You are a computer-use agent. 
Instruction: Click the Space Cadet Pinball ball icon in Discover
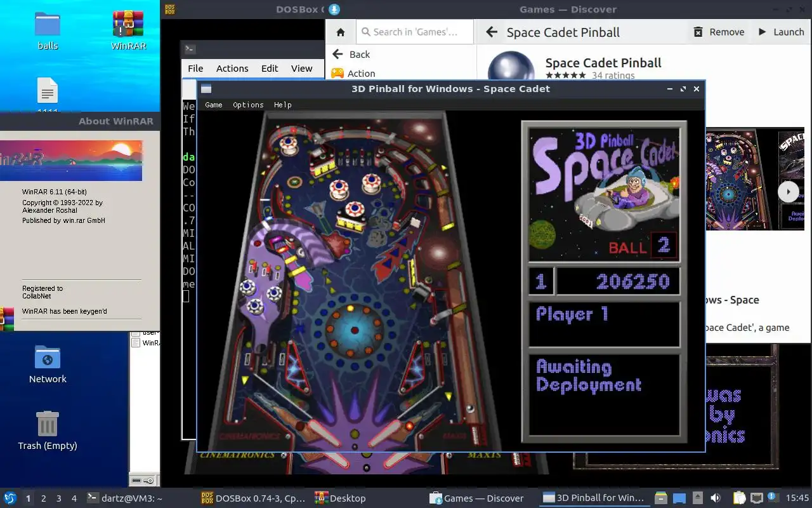[510, 65]
